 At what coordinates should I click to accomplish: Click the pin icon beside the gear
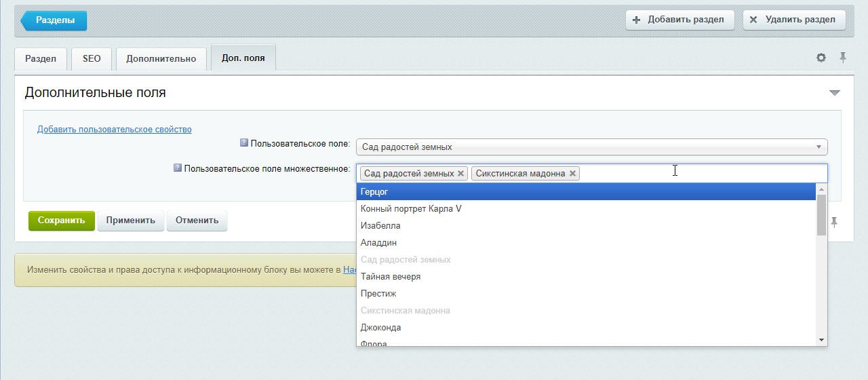[x=843, y=58]
